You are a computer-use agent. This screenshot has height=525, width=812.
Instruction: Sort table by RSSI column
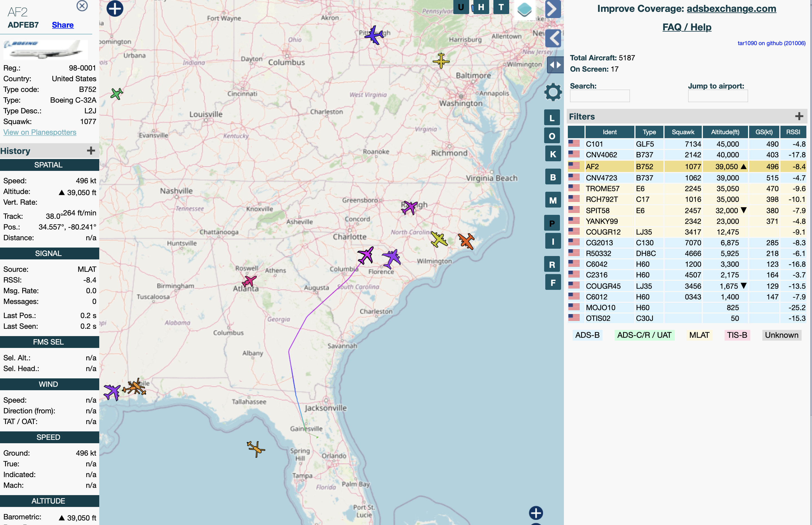coord(793,132)
